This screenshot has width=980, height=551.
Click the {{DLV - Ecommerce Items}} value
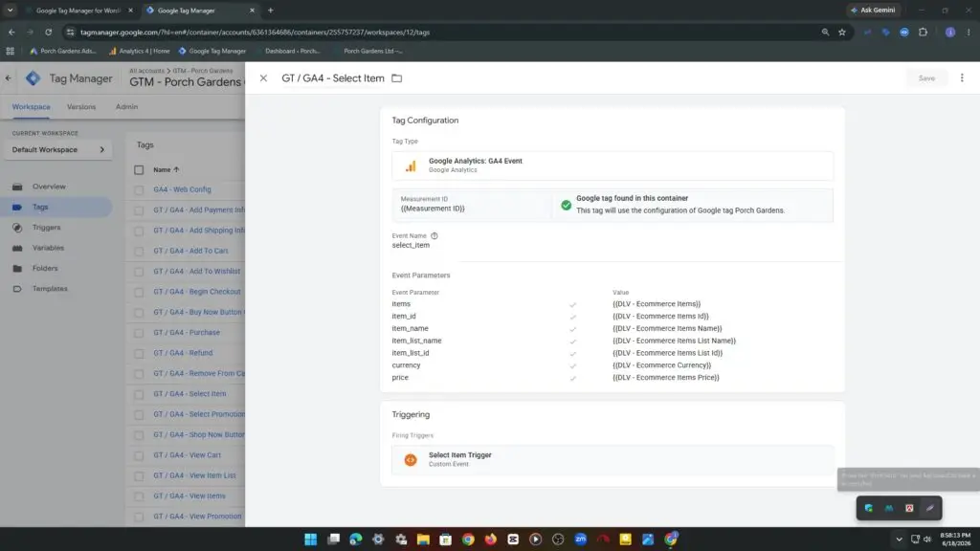click(x=657, y=303)
